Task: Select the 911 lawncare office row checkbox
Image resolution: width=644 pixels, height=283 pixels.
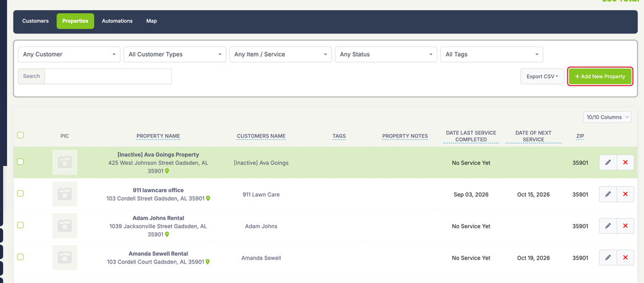Action: 20,193
